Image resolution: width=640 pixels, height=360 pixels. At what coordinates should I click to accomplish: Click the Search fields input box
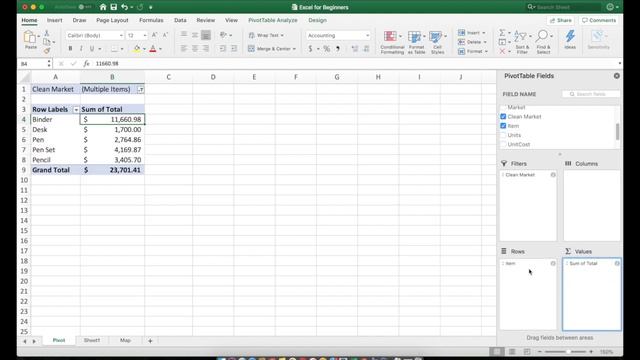click(x=591, y=94)
